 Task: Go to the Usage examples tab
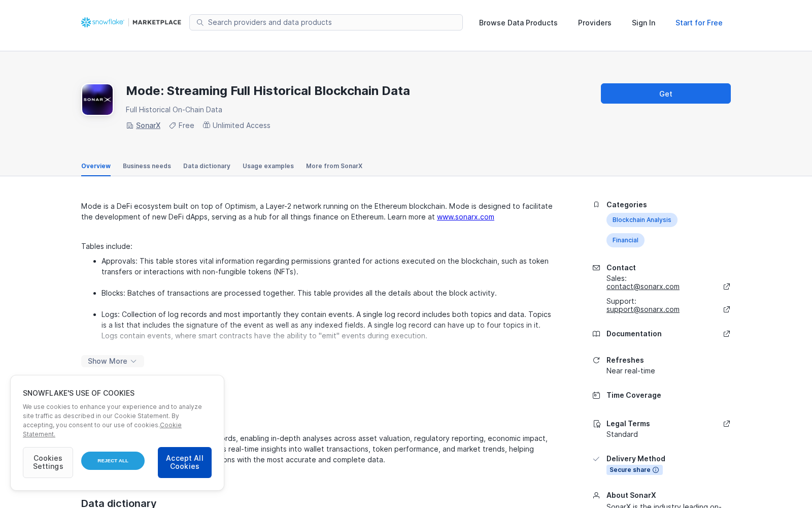pos(268,166)
